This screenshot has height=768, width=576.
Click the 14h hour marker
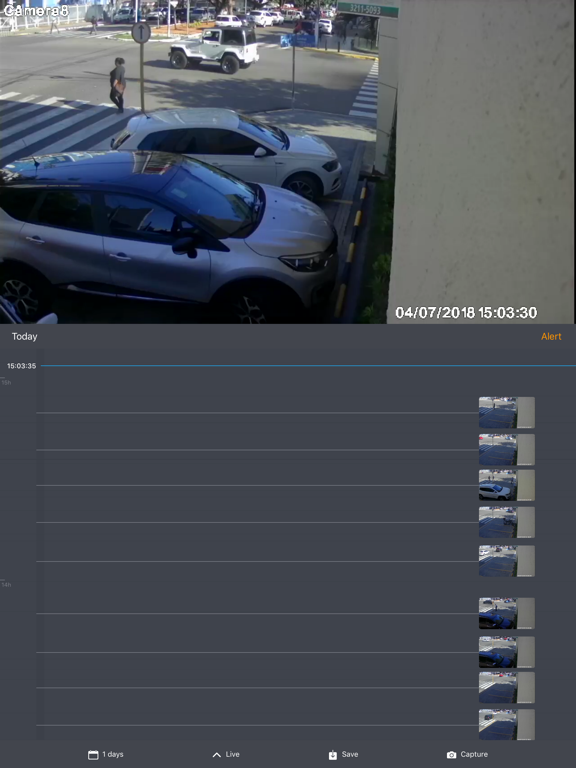tap(6, 585)
